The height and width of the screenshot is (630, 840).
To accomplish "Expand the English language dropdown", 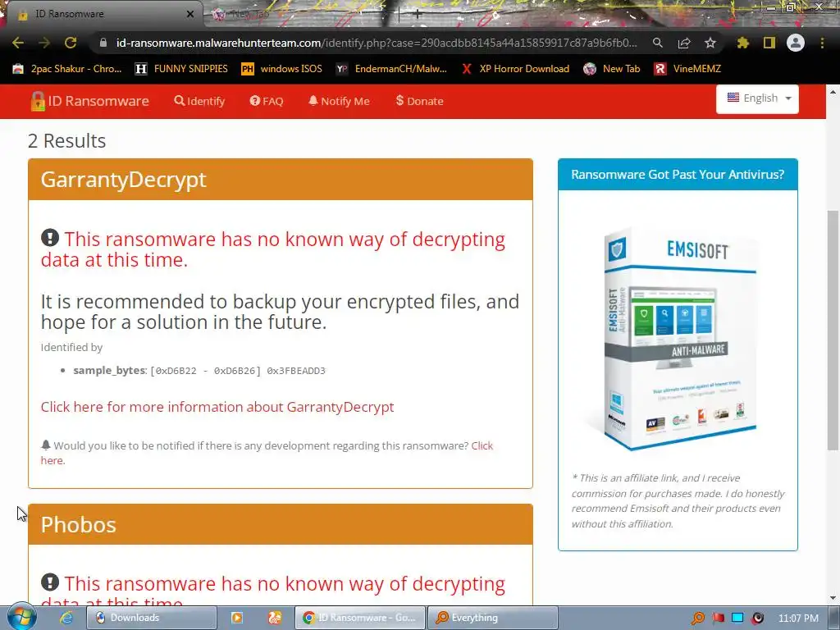I will 757,98.
